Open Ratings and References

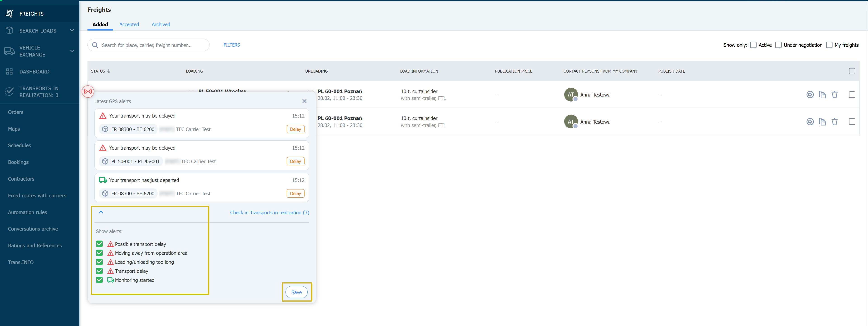click(35, 246)
